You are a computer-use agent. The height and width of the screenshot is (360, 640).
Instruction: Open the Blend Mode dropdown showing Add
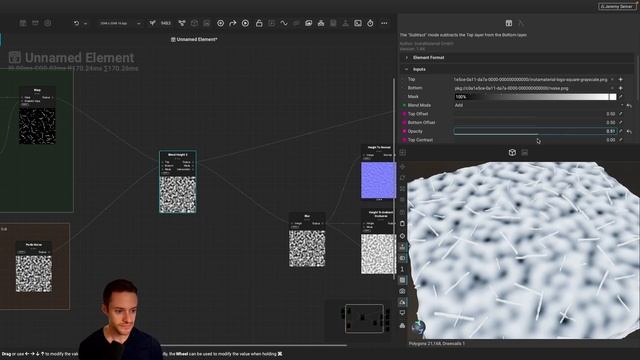539,105
